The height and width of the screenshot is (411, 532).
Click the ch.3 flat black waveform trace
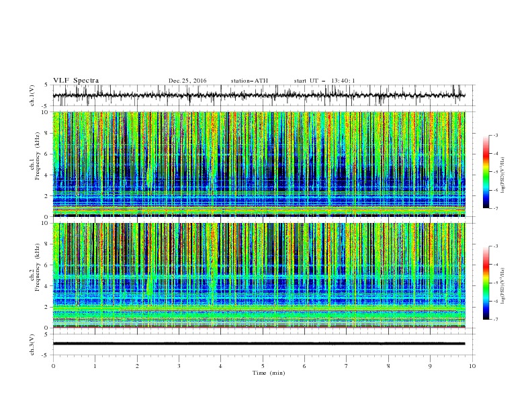(x=259, y=344)
